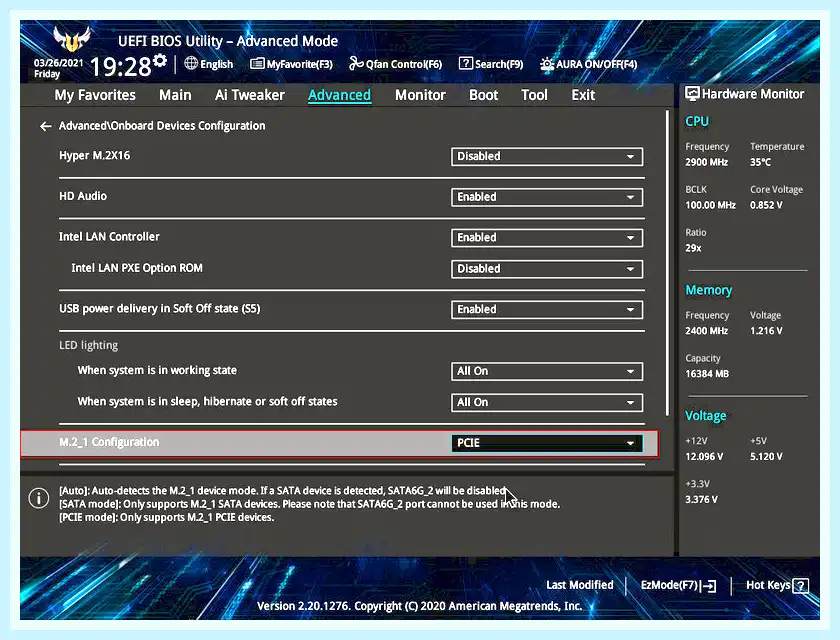The image size is (840, 640).
Task: Select 'When system is in sleep' label
Action: [x=207, y=401]
